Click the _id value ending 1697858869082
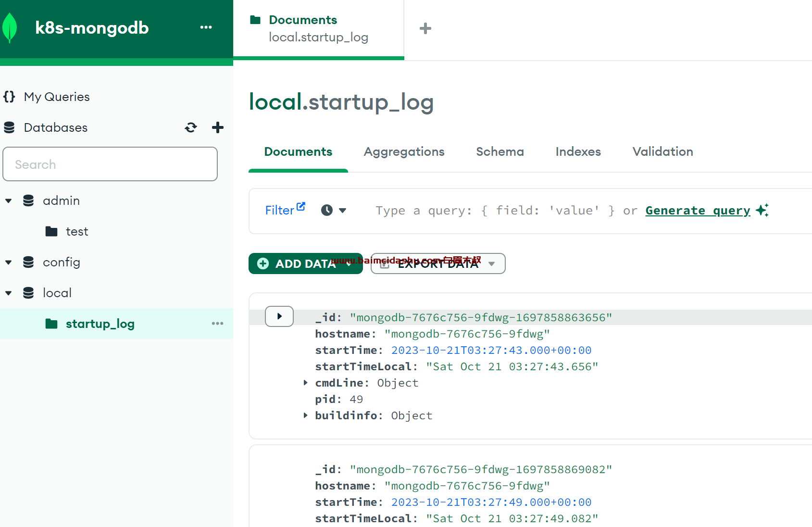The height and width of the screenshot is (527, 812). (481, 469)
